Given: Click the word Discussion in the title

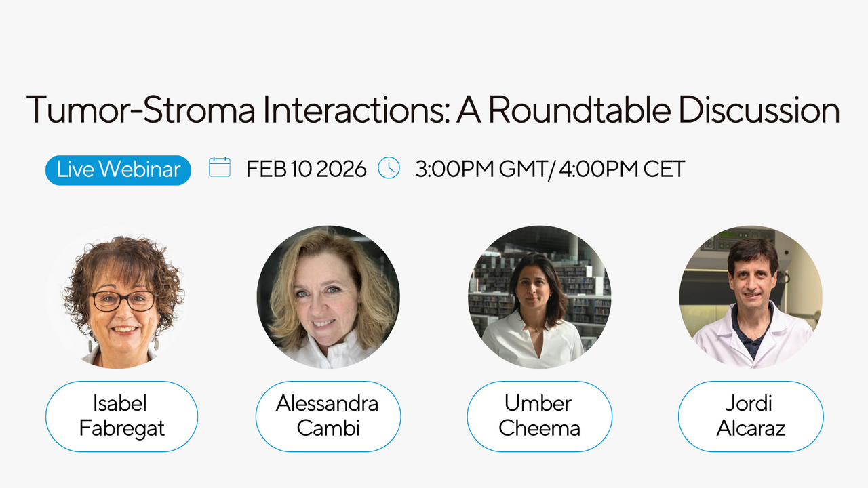Looking at the screenshot, I should click(759, 110).
